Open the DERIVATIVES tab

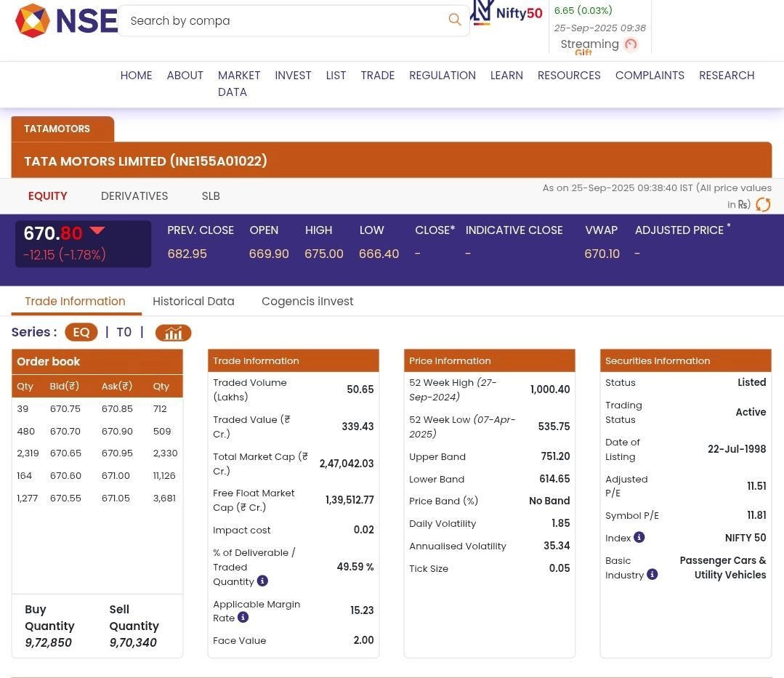pos(134,196)
